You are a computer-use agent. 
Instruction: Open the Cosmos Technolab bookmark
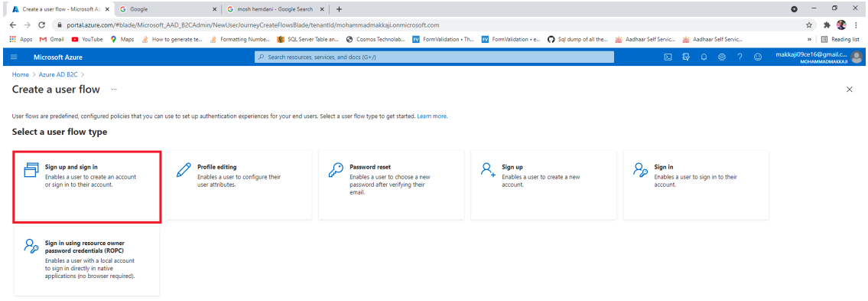pos(375,39)
